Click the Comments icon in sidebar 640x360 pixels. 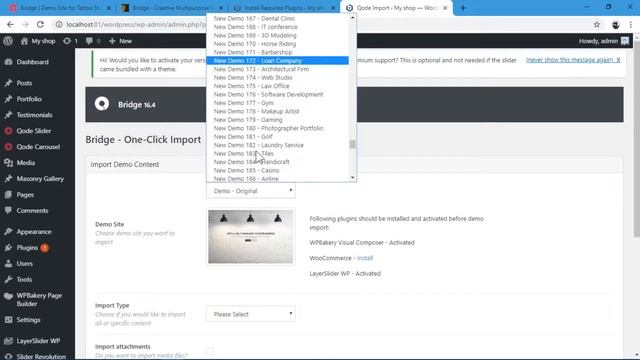pos(8,210)
